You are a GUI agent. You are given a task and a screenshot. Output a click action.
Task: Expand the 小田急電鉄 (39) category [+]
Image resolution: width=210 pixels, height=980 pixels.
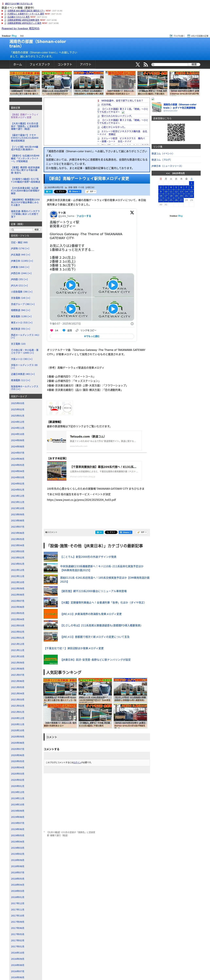click(30, 292)
